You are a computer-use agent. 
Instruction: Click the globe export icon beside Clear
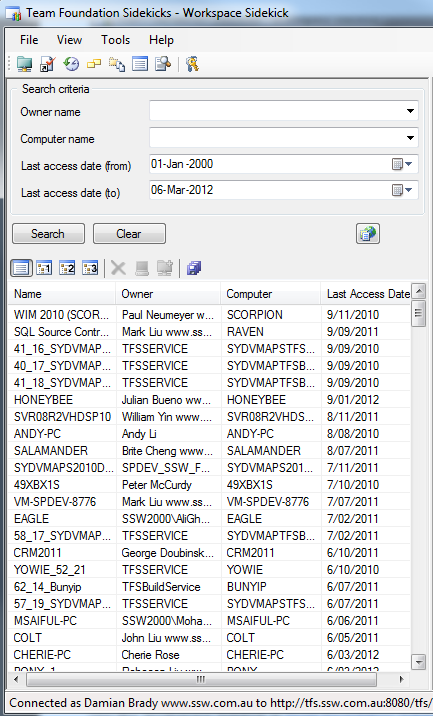coord(368,234)
